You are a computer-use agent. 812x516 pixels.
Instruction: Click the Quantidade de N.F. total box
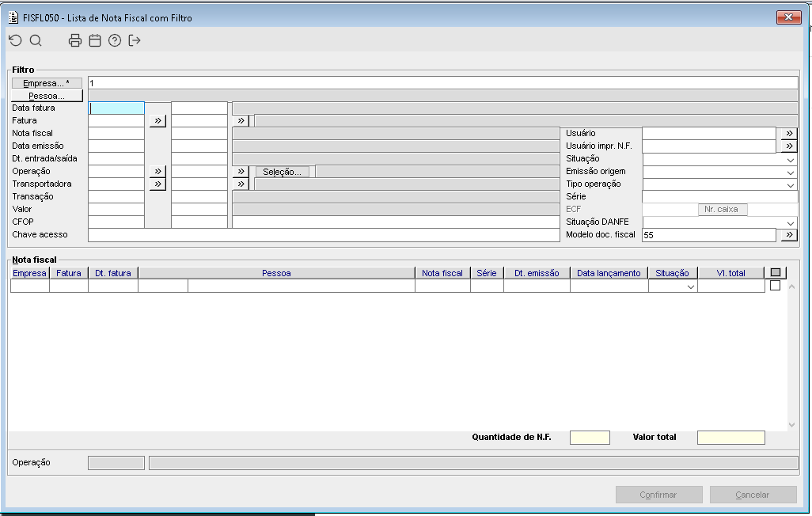tap(590, 438)
